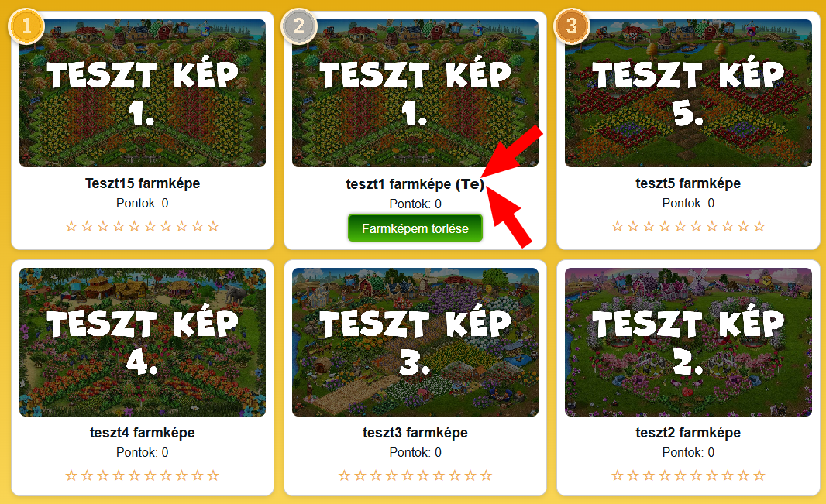Rate teszt3 farmképe with the first star
826x504 pixels.
click(344, 475)
